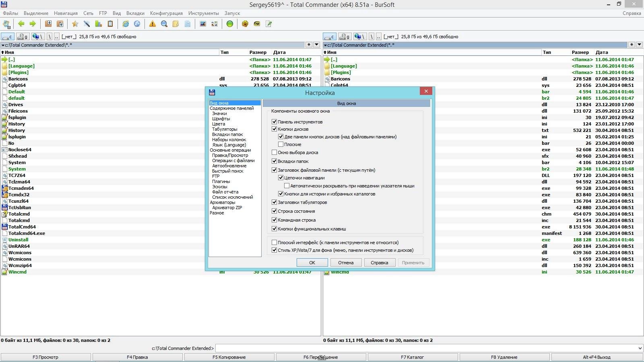
Task: Click the first toolbar icon with dropdown arrow
Action: tap(7, 24)
